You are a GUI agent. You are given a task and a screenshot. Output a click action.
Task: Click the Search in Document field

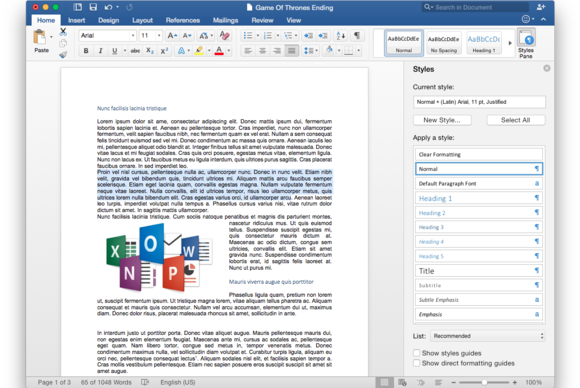tap(475, 7)
